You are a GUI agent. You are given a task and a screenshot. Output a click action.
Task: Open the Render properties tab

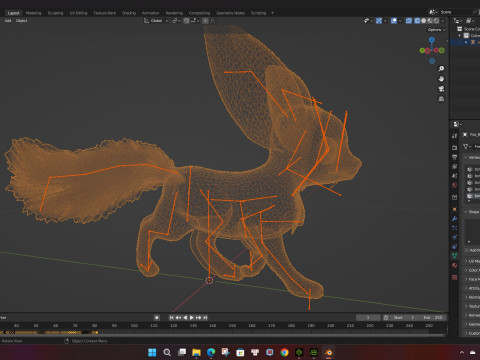click(x=455, y=147)
